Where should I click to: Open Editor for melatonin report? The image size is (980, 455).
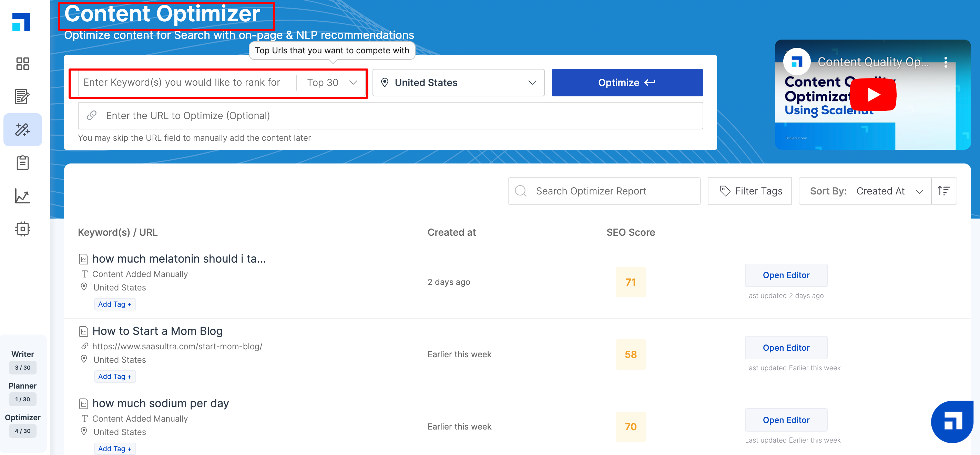pyautogui.click(x=786, y=275)
